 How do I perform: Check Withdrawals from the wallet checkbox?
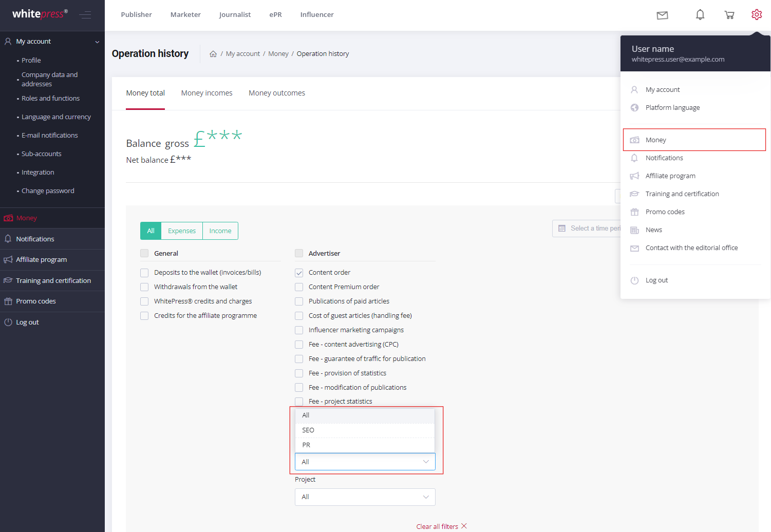(144, 287)
